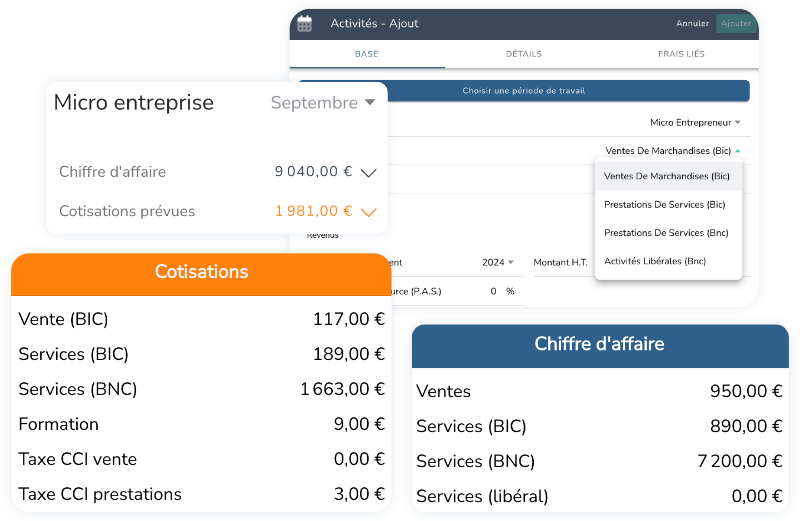Click the Services (libéral) label
This screenshot has height=521, width=800.
482,497
